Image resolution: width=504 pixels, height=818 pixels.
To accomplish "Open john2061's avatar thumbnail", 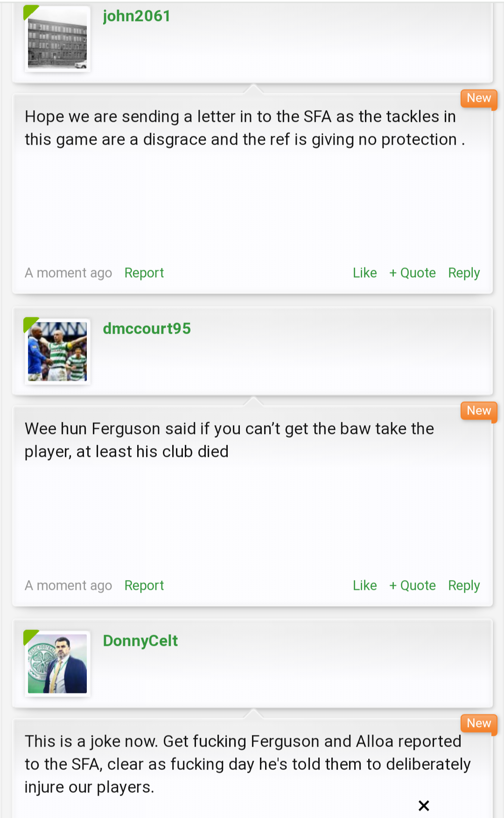I will [x=57, y=39].
